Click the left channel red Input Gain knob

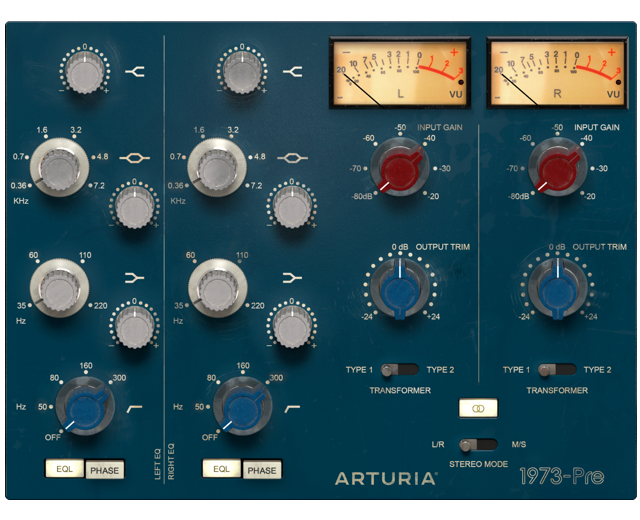coord(400,167)
